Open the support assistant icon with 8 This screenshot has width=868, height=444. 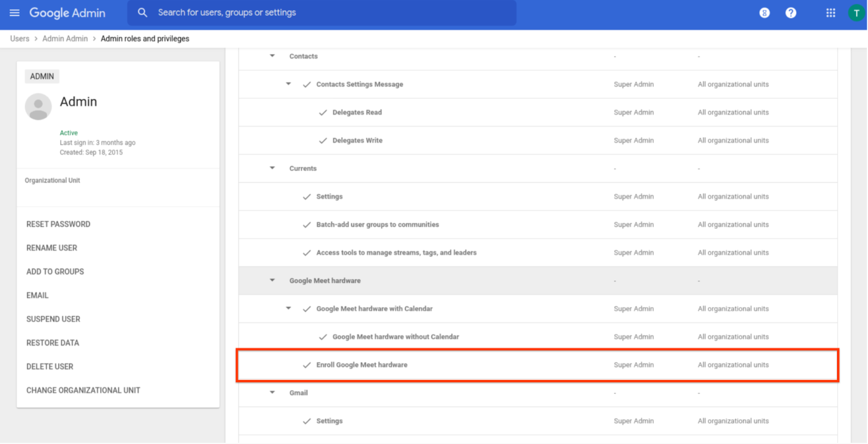764,12
